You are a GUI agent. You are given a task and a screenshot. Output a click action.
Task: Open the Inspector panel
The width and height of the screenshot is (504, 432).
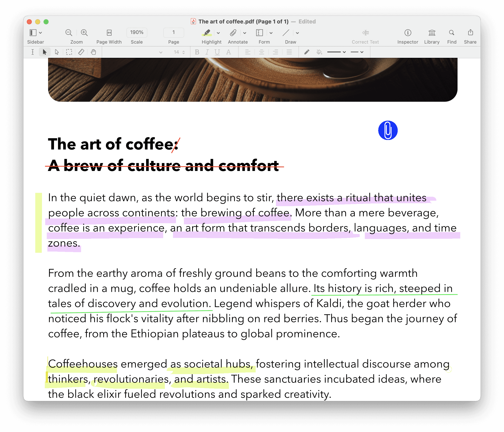coord(408,33)
